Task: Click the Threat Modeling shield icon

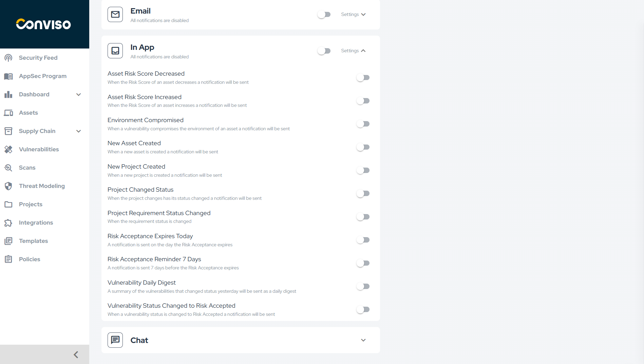Action: click(x=8, y=186)
